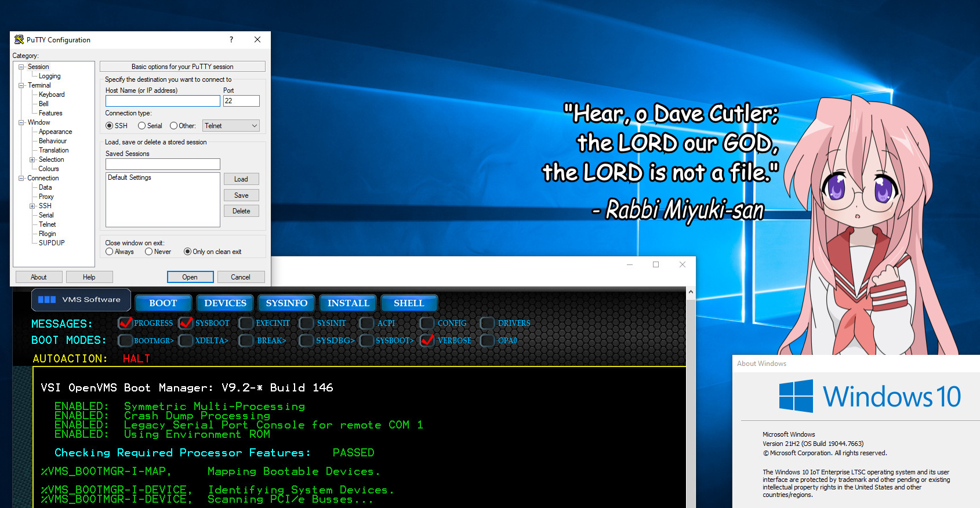Viewport: 980px width, 508px height.
Task: Click the Open button in PuTTY
Action: coord(190,277)
